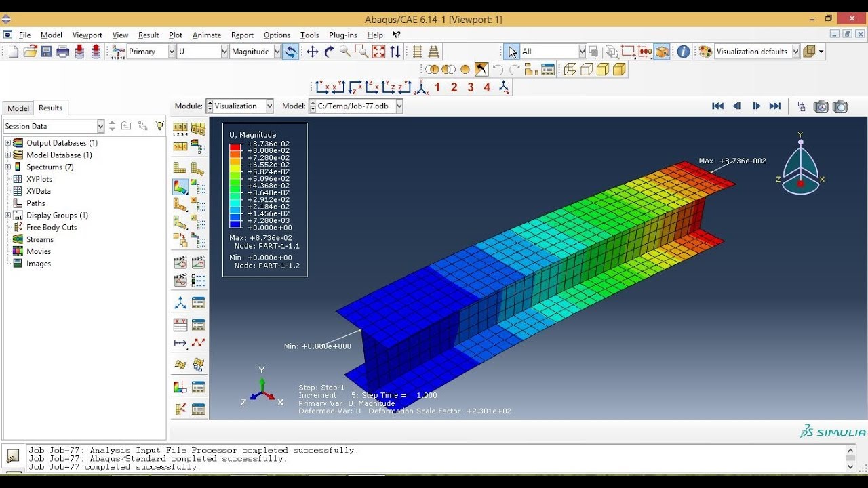Open the Query information tool
The height and width of the screenshot is (488, 868).
pyautogui.click(x=684, y=52)
